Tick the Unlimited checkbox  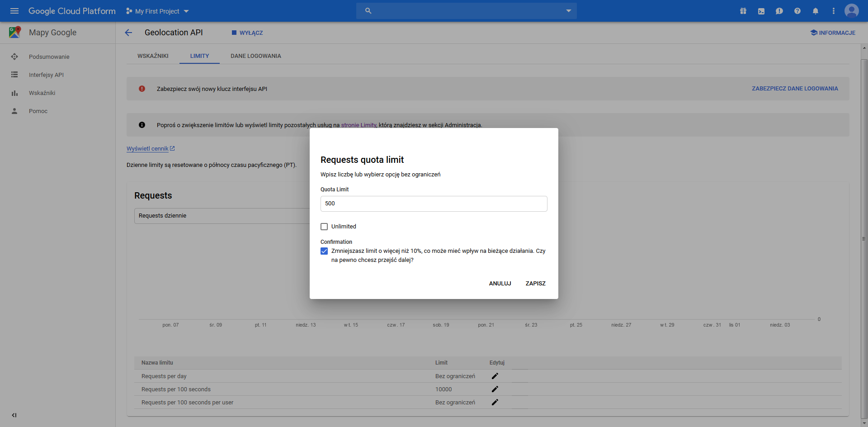[324, 227]
